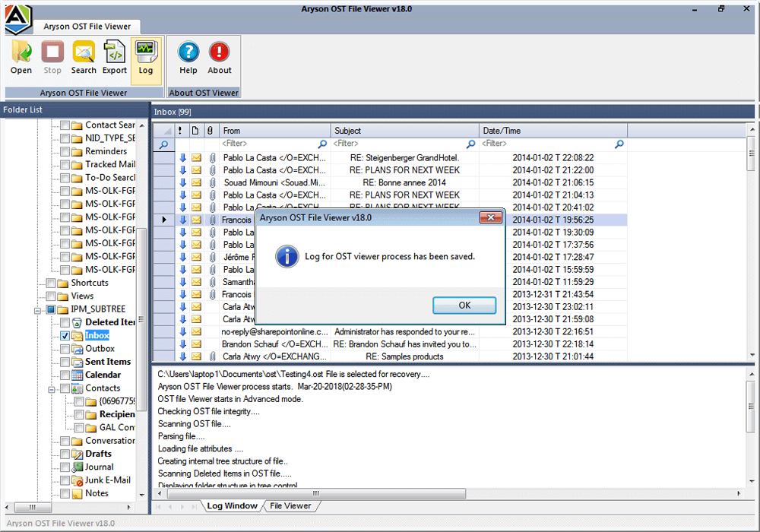Click the folder list horizontal scrollbar thumb
760x532 pixels.
(x=33, y=507)
